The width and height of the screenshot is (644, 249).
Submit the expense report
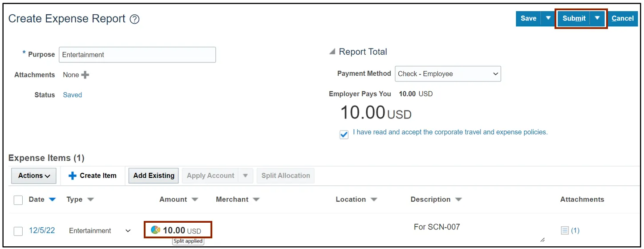pyautogui.click(x=574, y=18)
